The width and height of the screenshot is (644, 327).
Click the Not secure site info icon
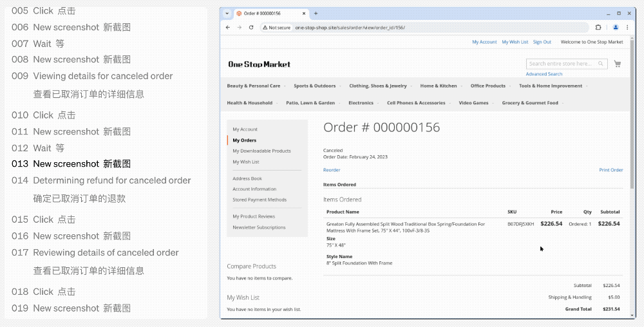click(x=265, y=28)
